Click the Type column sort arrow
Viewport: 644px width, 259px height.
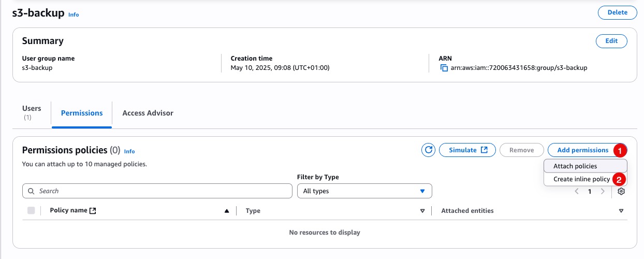(x=422, y=211)
